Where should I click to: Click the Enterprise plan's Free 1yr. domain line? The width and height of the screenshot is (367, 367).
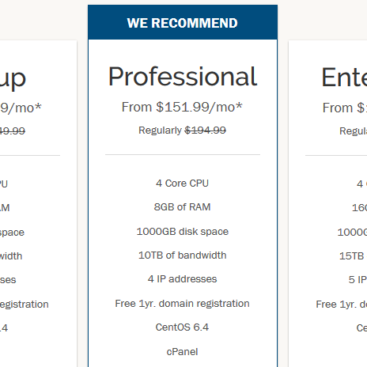pos(341,304)
